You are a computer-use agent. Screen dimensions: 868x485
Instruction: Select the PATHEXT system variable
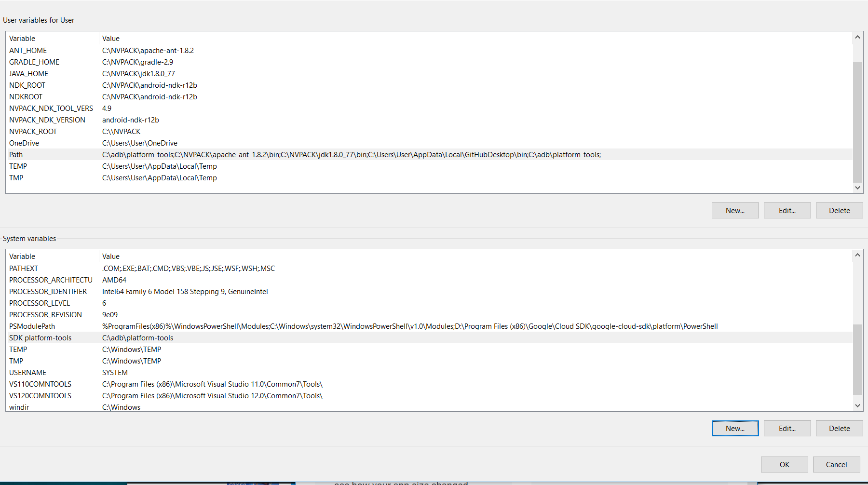pyautogui.click(x=193, y=268)
